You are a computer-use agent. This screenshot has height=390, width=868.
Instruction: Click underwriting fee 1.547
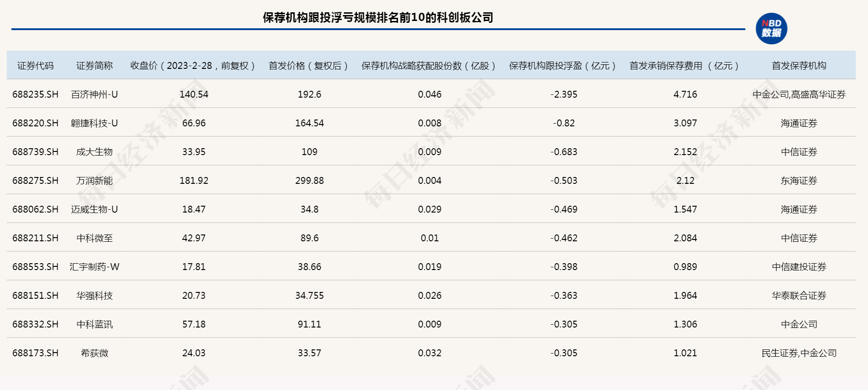[685, 209]
